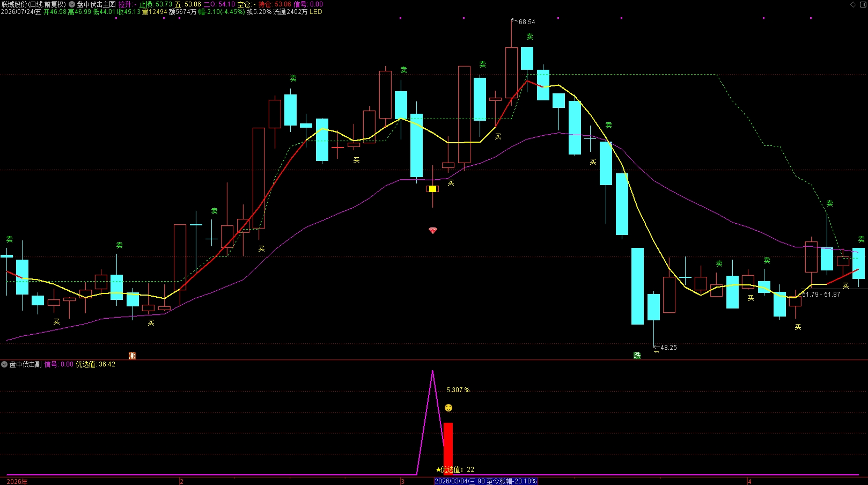Click the red gem signal icon
Screen dimensions: 868x485
(433, 231)
